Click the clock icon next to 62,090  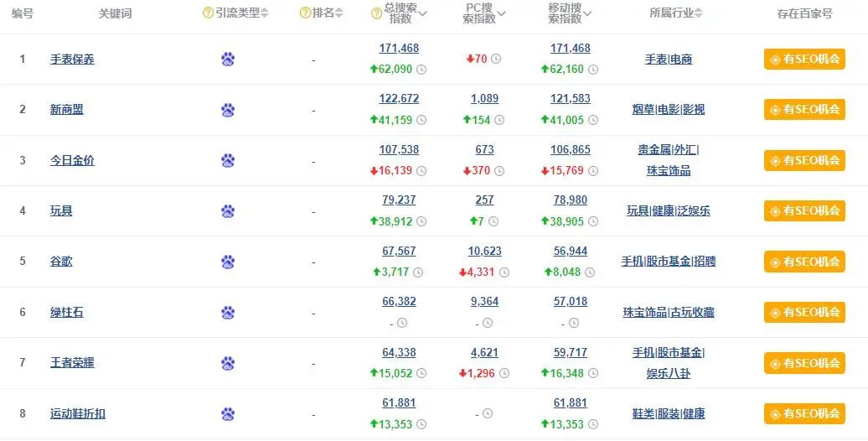click(421, 70)
